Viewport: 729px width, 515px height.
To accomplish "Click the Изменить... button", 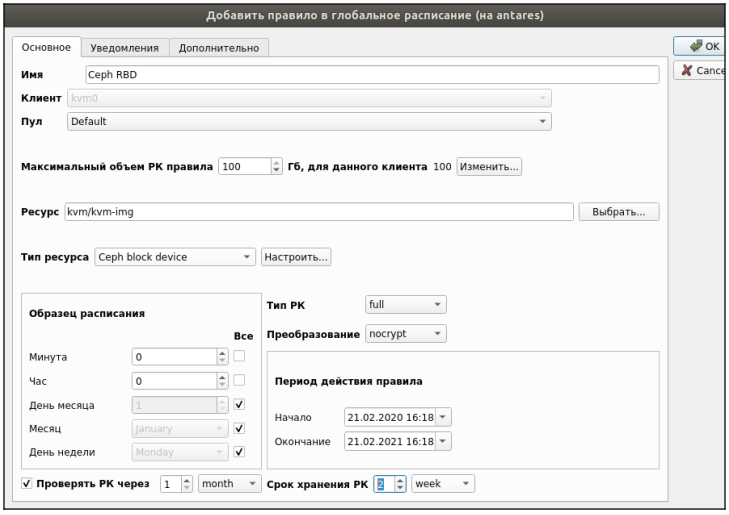I will coord(489,166).
